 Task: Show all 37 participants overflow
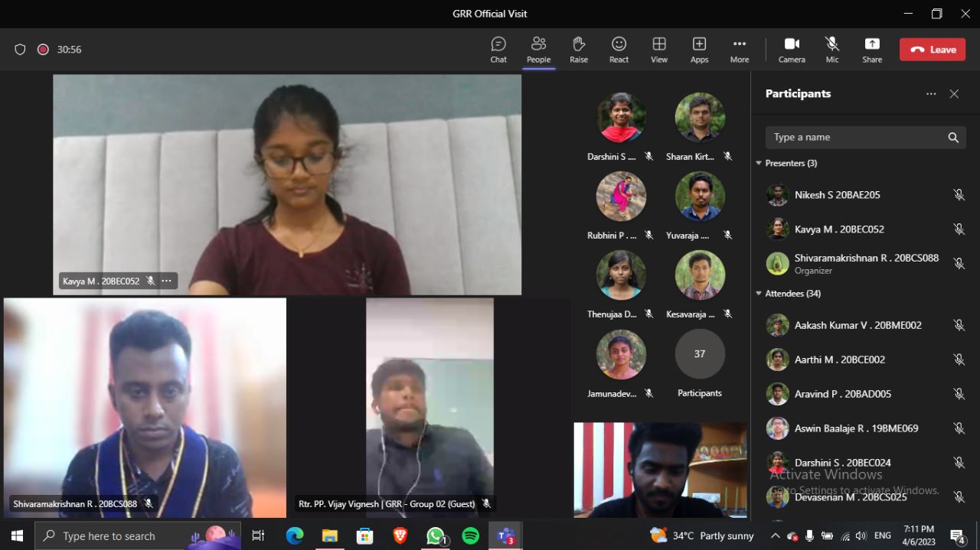tap(699, 354)
